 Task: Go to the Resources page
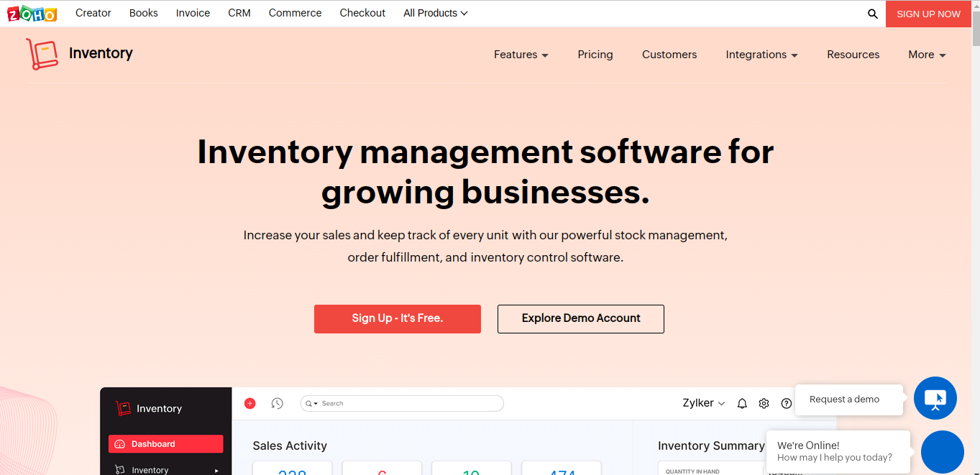(x=853, y=55)
